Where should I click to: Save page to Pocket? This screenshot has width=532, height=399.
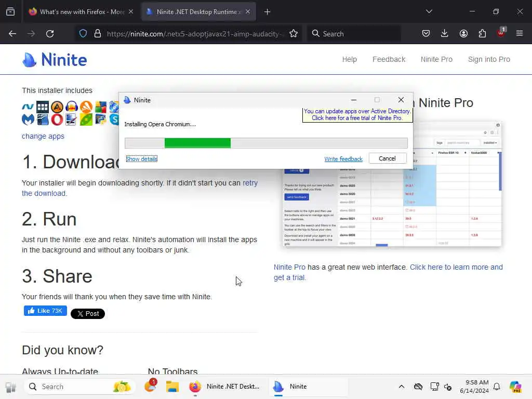[x=426, y=33]
